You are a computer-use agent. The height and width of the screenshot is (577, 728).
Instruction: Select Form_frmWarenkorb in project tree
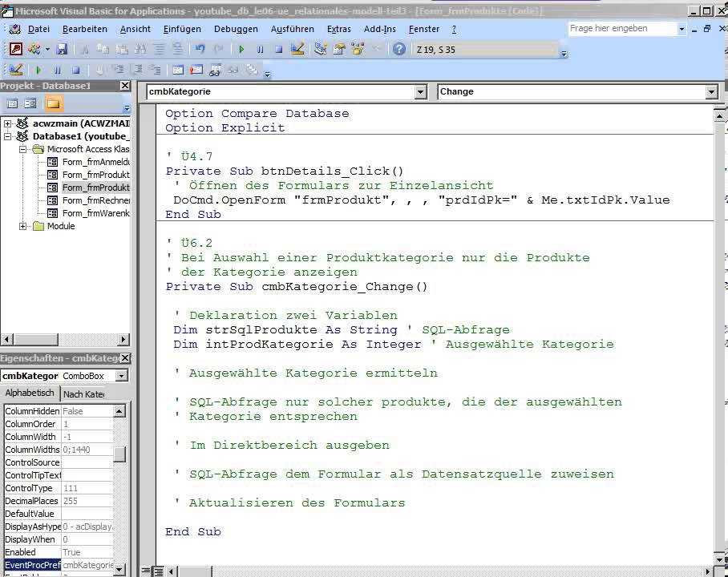click(95, 213)
